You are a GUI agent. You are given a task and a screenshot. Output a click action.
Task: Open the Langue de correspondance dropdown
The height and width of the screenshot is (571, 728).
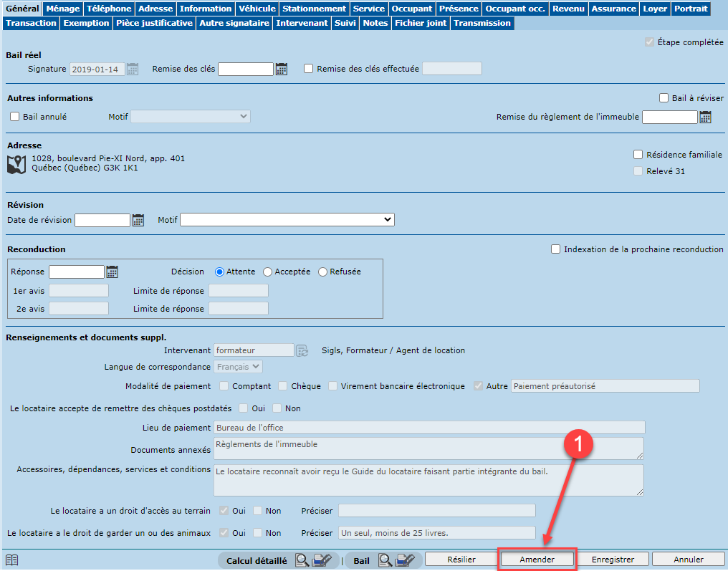pos(239,367)
